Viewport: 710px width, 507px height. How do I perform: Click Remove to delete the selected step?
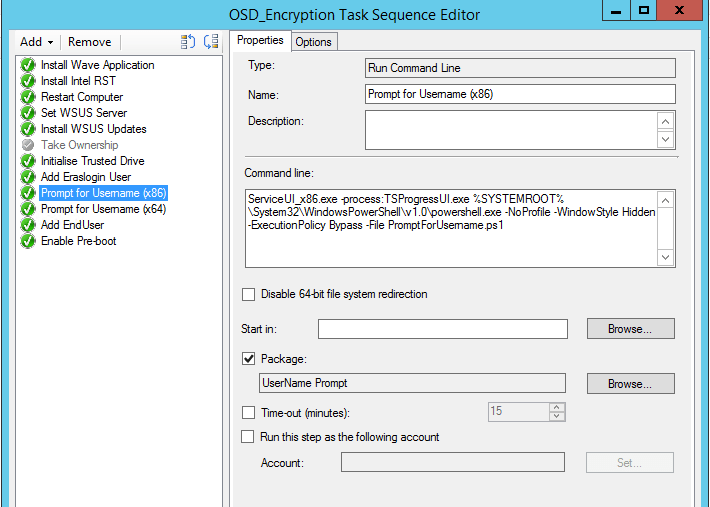coord(90,42)
